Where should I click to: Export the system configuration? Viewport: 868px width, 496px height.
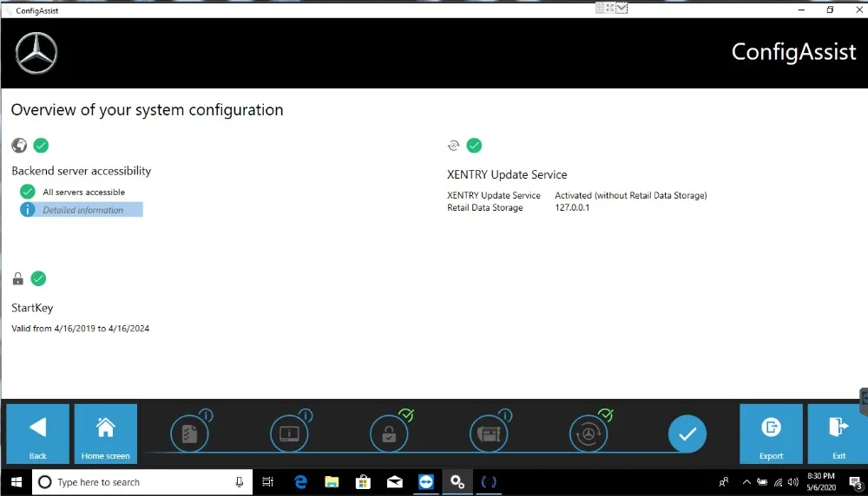coord(771,434)
